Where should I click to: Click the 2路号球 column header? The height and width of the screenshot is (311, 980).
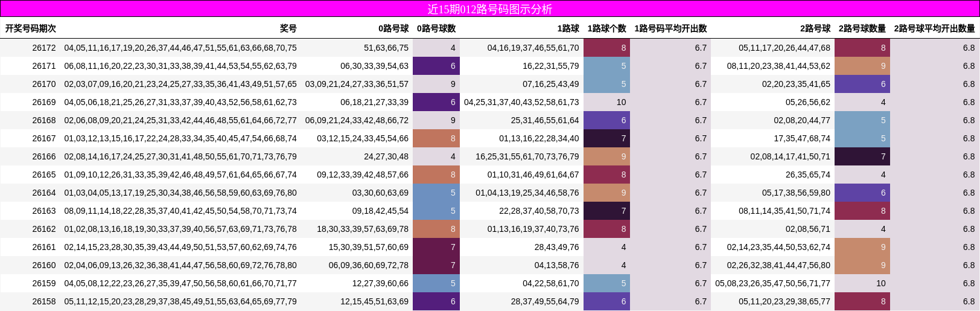tap(815, 28)
